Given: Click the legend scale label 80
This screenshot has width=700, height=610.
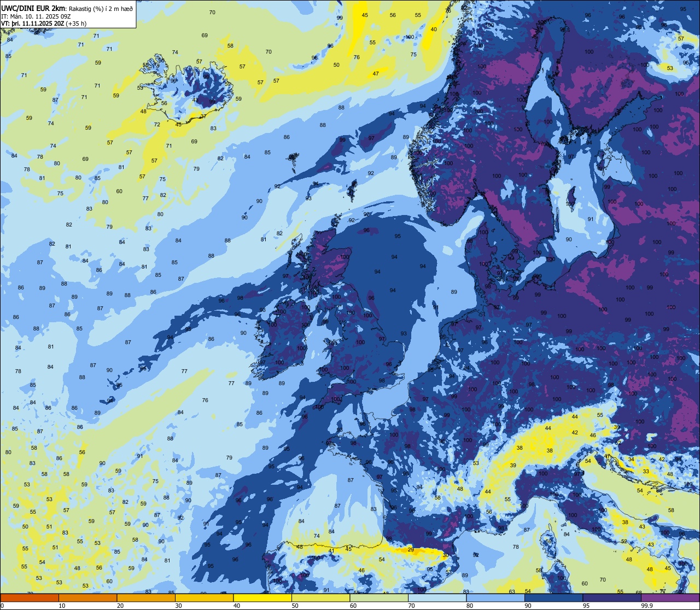Looking at the screenshot, I should pyautogui.click(x=470, y=606).
